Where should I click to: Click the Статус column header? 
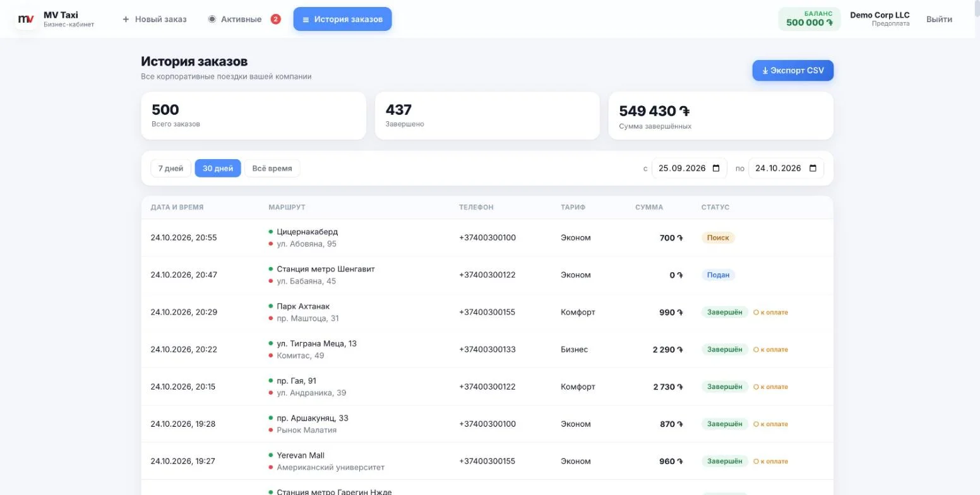pos(715,207)
